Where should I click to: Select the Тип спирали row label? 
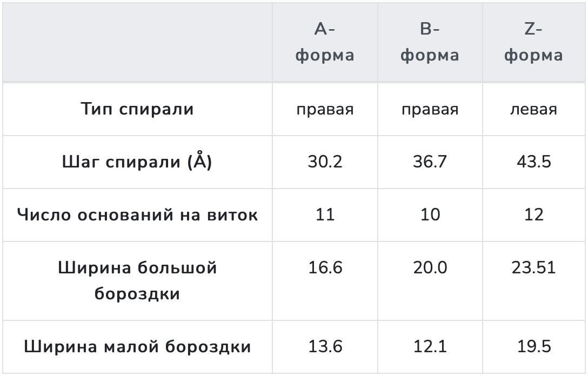pyautogui.click(x=137, y=109)
